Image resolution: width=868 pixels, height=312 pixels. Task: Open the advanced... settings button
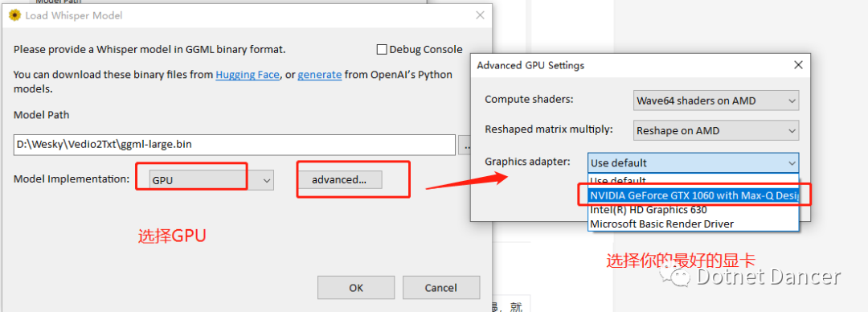tap(339, 179)
